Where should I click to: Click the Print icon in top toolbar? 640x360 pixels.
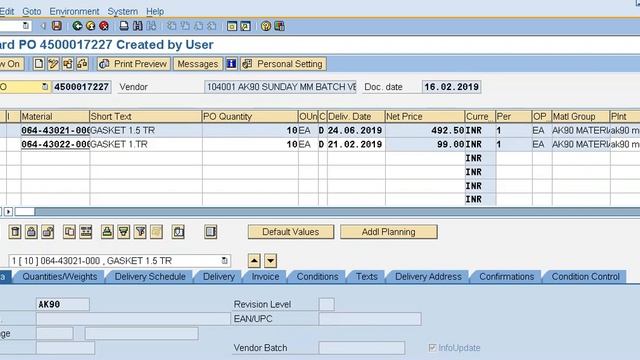[x=124, y=26]
